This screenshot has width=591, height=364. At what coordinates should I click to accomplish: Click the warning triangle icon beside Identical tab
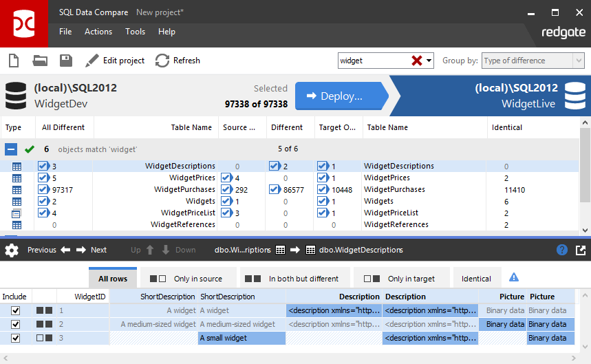[513, 277]
